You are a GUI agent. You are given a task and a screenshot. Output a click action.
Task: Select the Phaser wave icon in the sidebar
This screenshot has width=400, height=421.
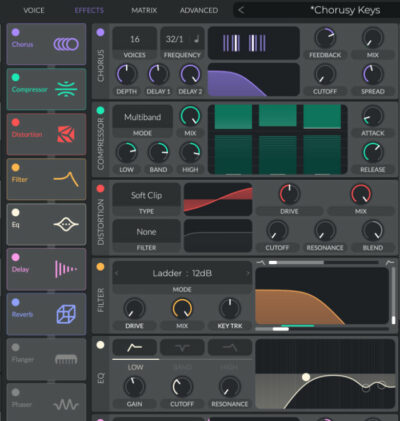tap(66, 405)
